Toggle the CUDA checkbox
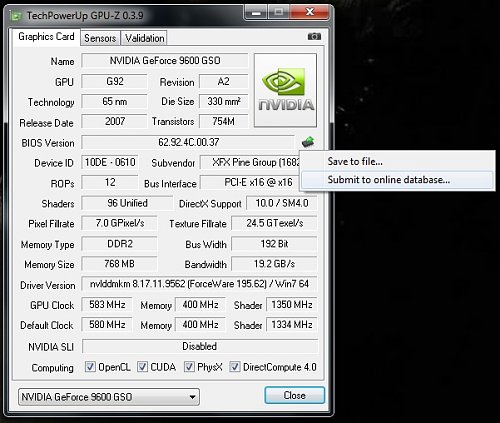Screen dimensions: 500x423 click(142, 367)
